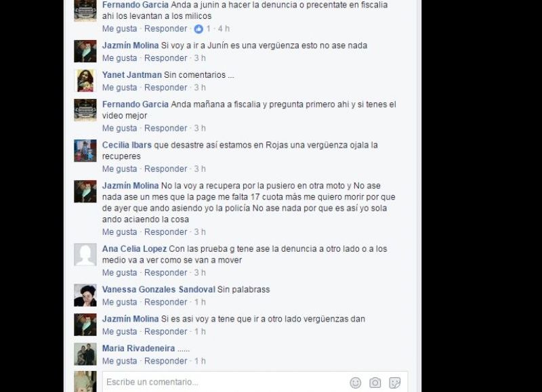Image resolution: width=542 pixels, height=392 pixels.
Task: Open Ana Celia Lopez's default avatar
Action: click(x=85, y=255)
